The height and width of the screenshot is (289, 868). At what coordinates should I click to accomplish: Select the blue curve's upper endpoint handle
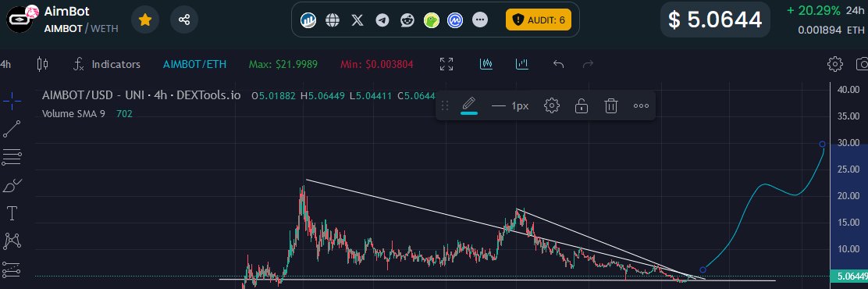(822, 144)
